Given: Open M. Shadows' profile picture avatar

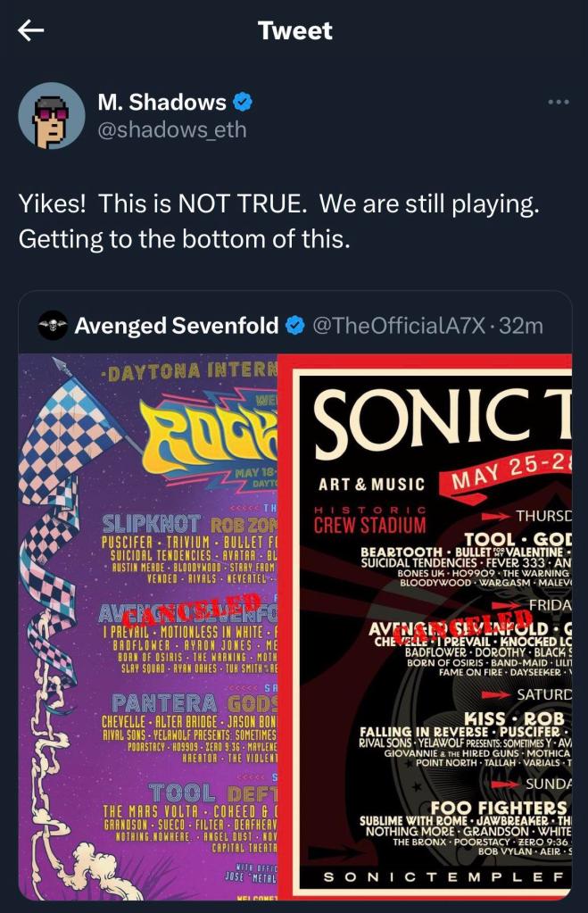Looking at the screenshot, I should [52, 116].
